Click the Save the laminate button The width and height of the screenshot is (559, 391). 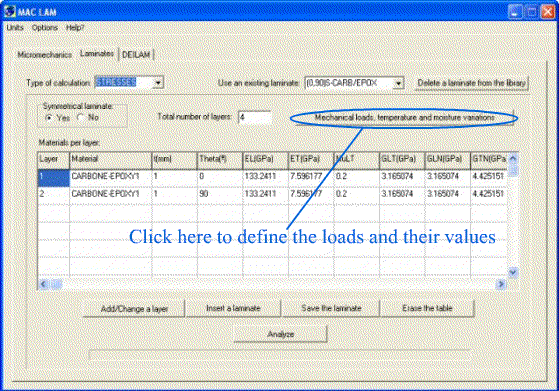(x=331, y=308)
